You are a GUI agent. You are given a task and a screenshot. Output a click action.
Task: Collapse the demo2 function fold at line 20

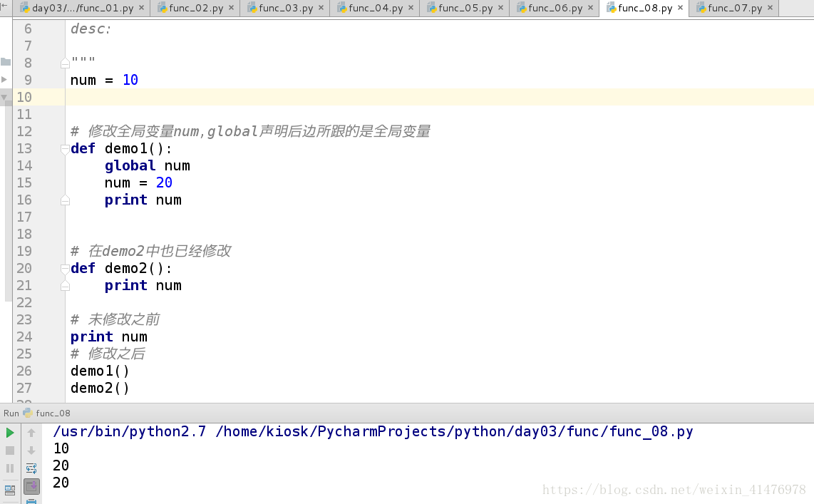coord(65,269)
